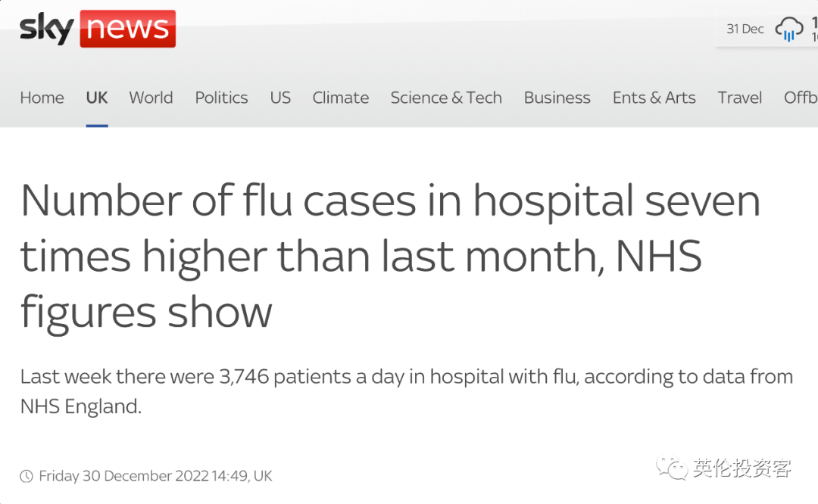Click the 31 Dec date widget
The height and width of the screenshot is (504, 818).
coord(745,29)
